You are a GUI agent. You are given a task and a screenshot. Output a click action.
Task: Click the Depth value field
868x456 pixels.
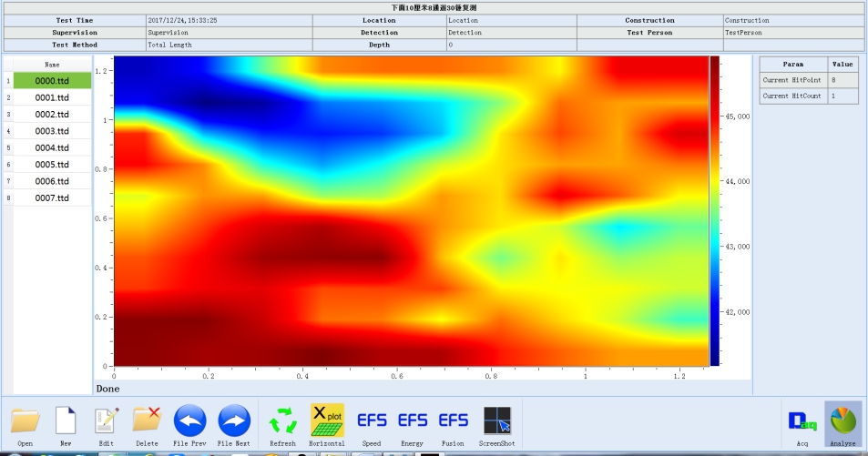coord(510,45)
